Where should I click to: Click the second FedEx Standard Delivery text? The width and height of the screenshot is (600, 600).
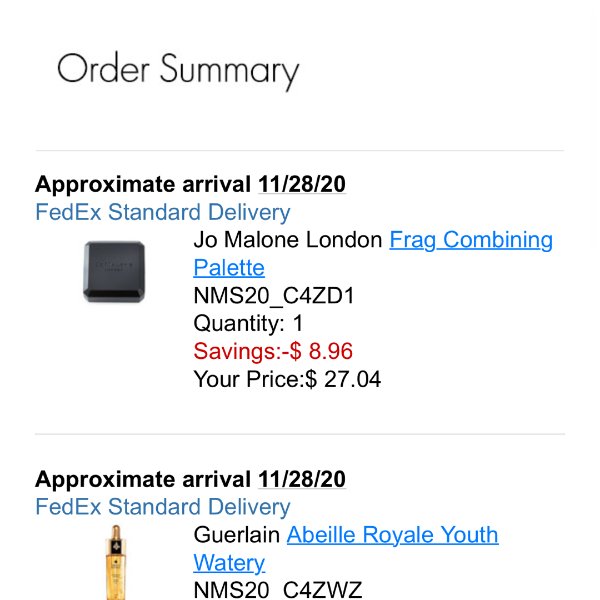pos(163,507)
